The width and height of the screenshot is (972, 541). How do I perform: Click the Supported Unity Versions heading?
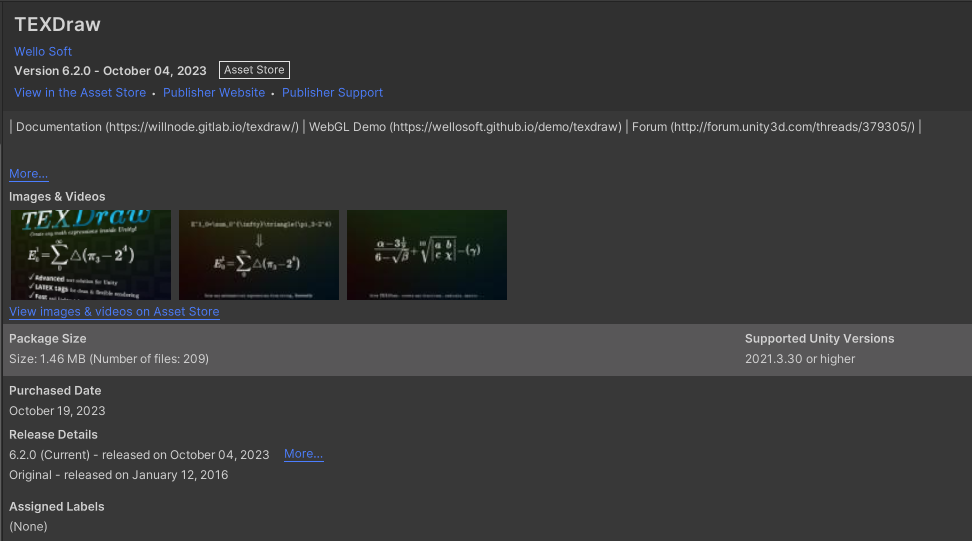click(820, 338)
